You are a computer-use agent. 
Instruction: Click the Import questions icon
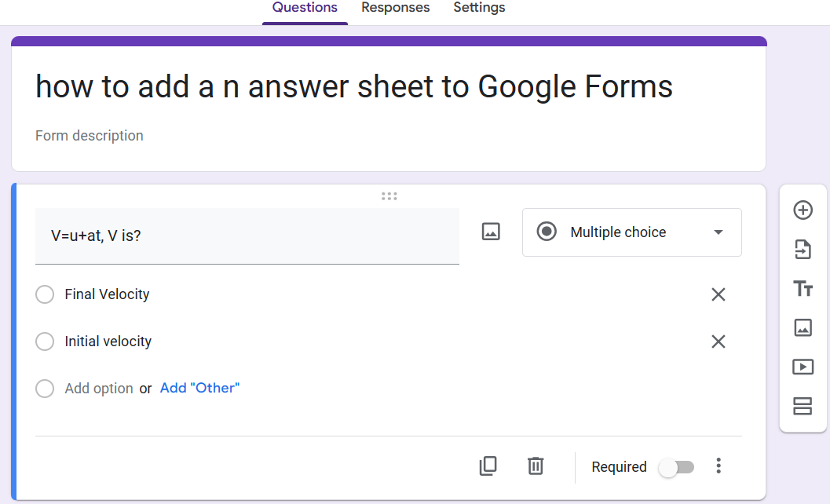click(803, 250)
